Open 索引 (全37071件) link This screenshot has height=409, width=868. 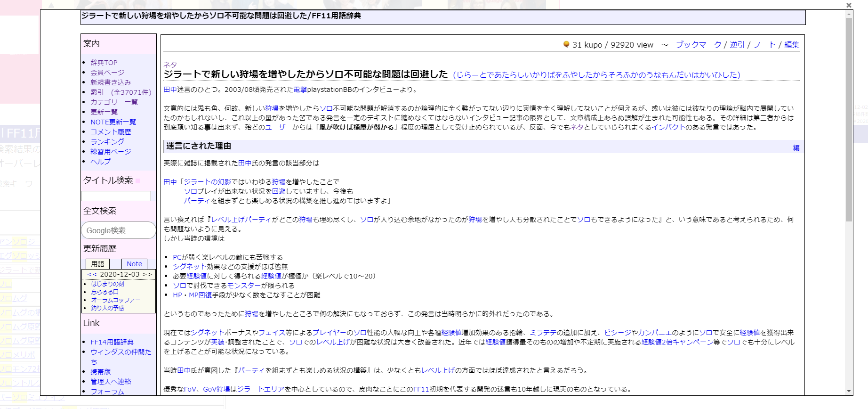121,92
